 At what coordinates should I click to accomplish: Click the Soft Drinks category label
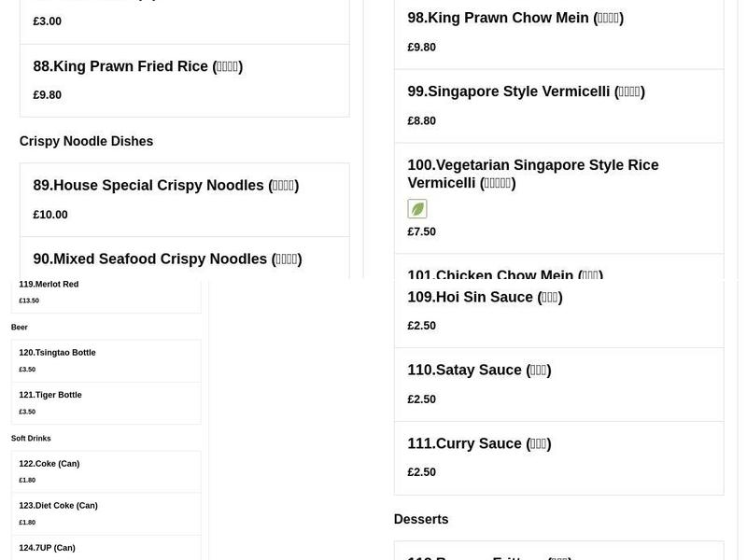[x=31, y=438]
